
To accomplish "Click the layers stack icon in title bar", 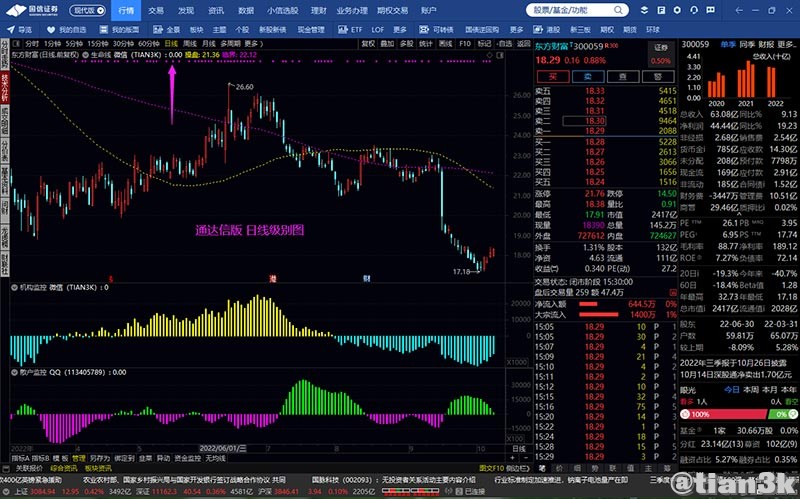I will [644, 10].
